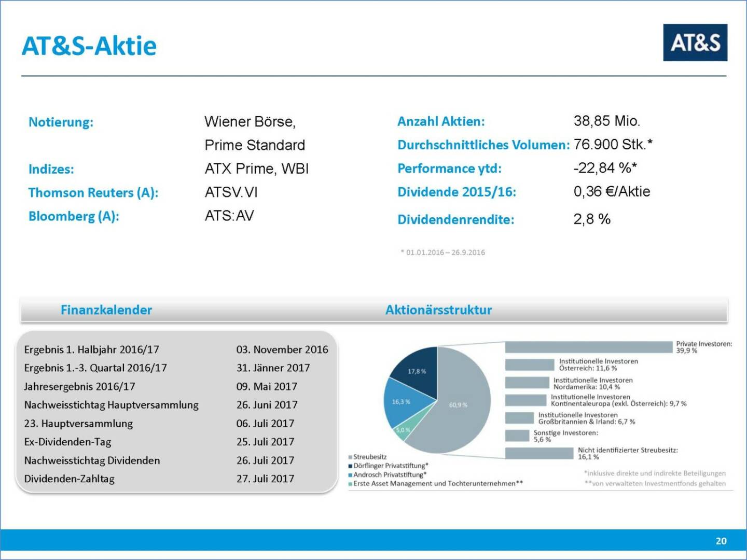
Task: Click the date 26. Juni 2017
Action: tap(267, 405)
